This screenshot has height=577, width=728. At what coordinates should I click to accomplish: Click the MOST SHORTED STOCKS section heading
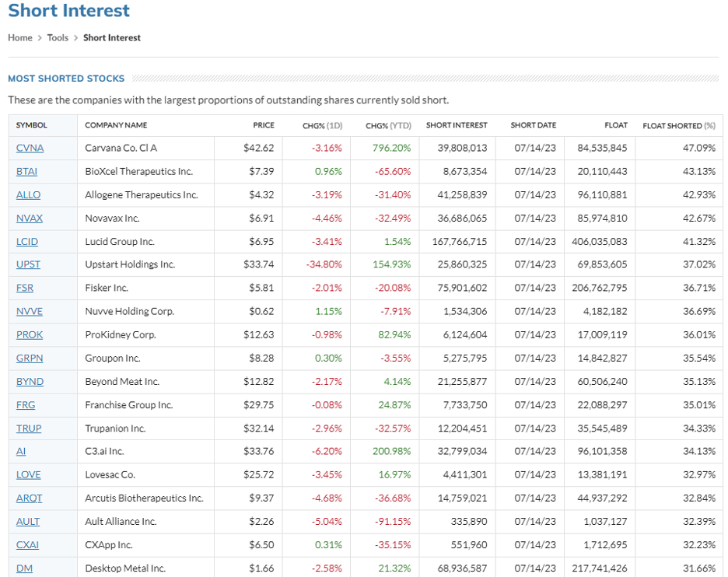coord(66,78)
